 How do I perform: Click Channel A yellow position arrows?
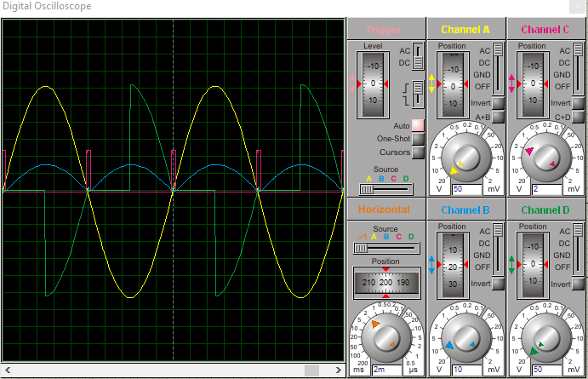431,83
